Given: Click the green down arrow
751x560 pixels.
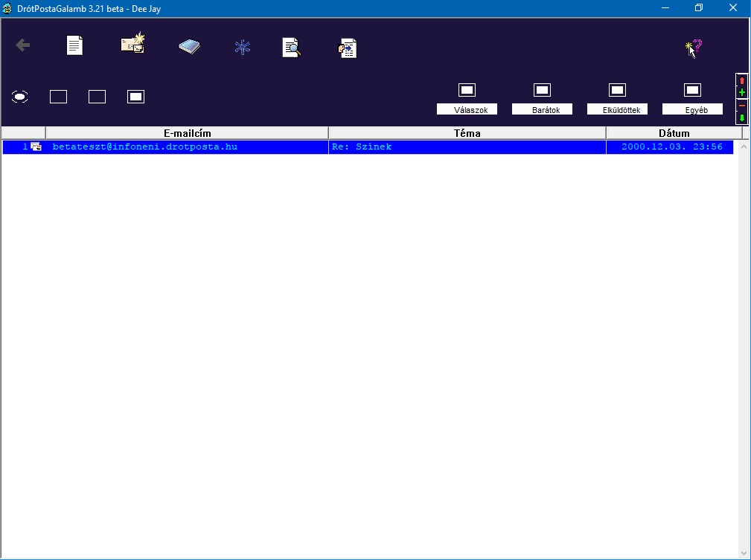Looking at the screenshot, I should click(742, 118).
